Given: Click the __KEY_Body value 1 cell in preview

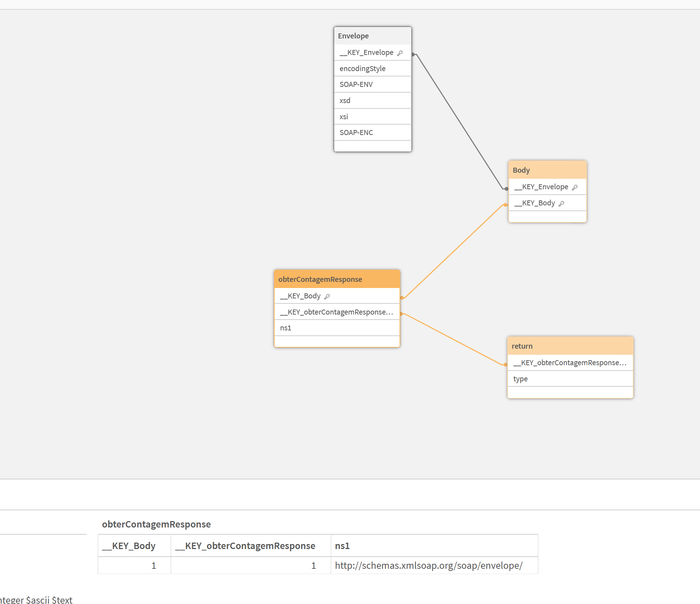Looking at the screenshot, I should tap(134, 566).
